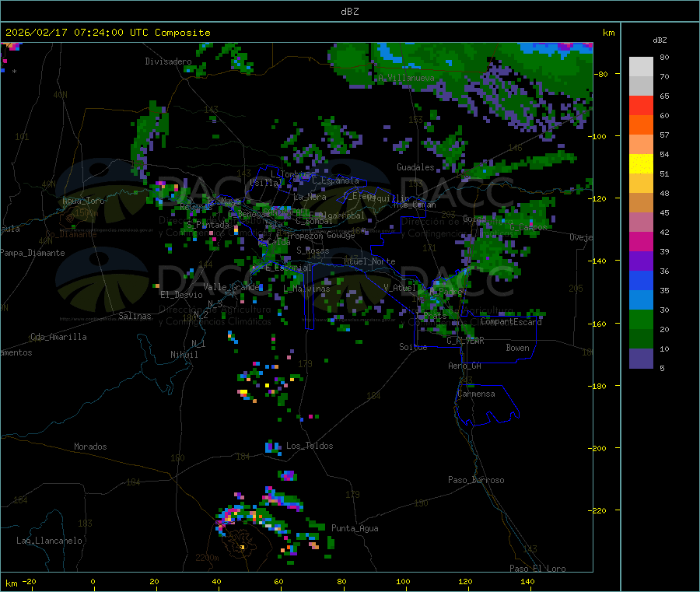Select the 'Atuel_Norte' label
This screenshot has width=700, height=592.
[x=369, y=261]
